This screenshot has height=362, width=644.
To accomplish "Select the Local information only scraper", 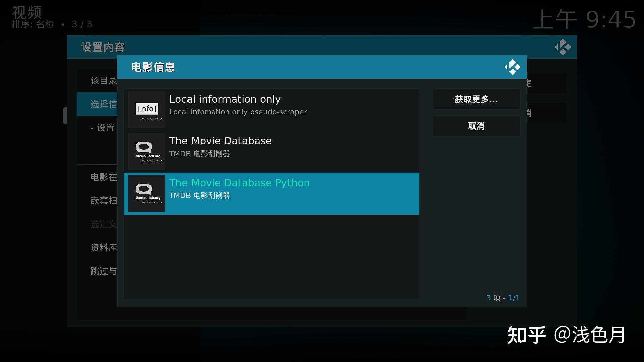I will coord(272,110).
